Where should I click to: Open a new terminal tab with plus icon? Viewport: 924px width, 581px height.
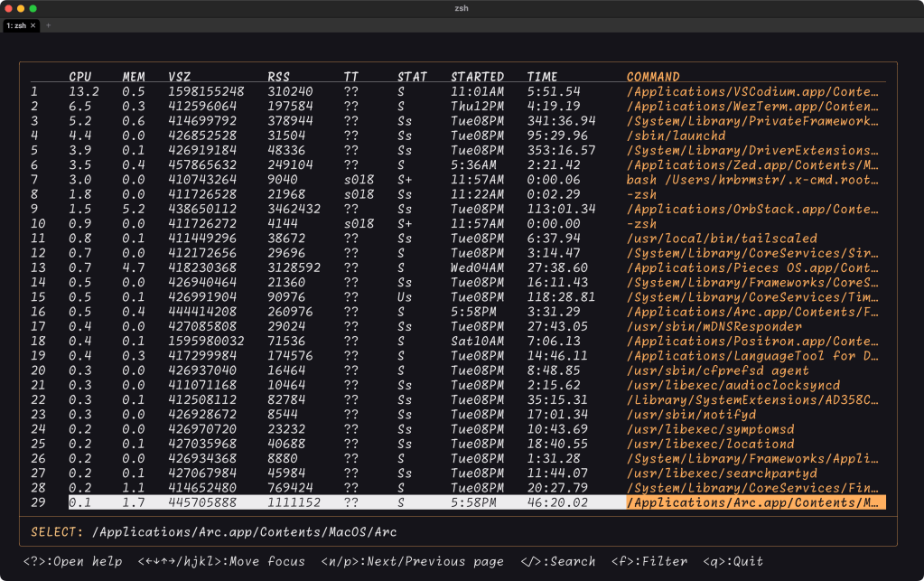[48, 26]
